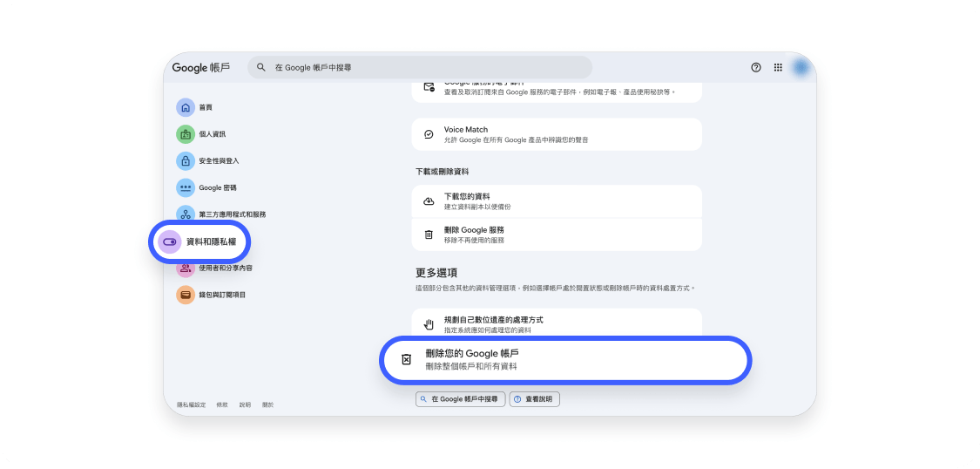Click 刪除您的 Google 帳戶 option
This screenshot has height=469, width=980.
[x=565, y=360]
